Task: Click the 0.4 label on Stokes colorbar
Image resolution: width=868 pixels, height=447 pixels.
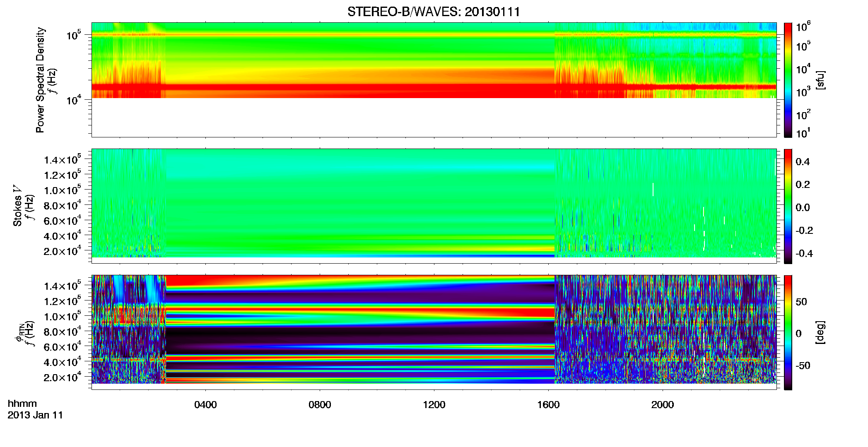Action: (803, 162)
